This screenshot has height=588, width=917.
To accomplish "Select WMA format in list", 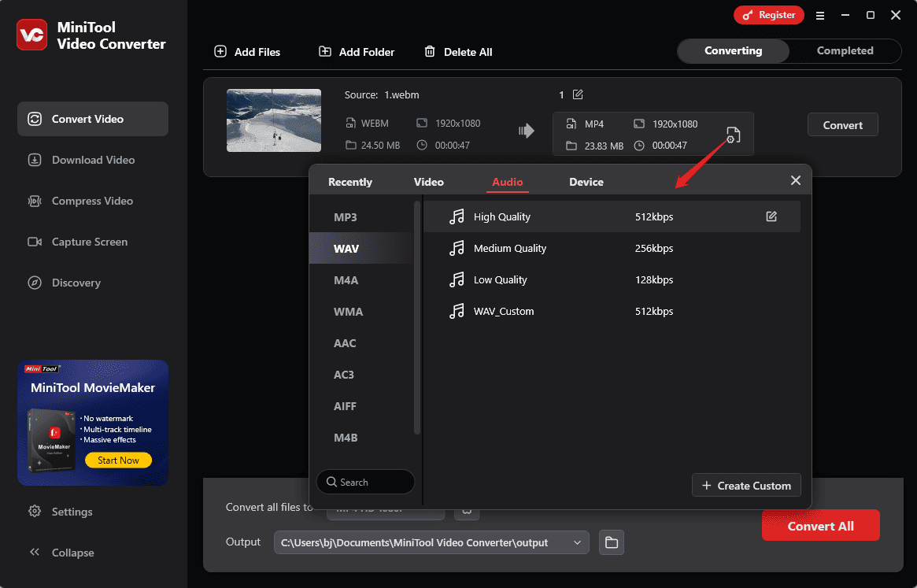I will point(361,312).
